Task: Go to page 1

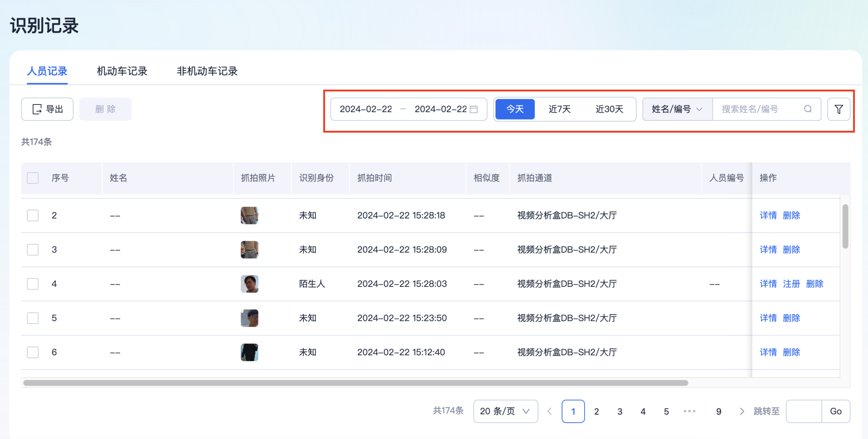Action: (x=573, y=411)
